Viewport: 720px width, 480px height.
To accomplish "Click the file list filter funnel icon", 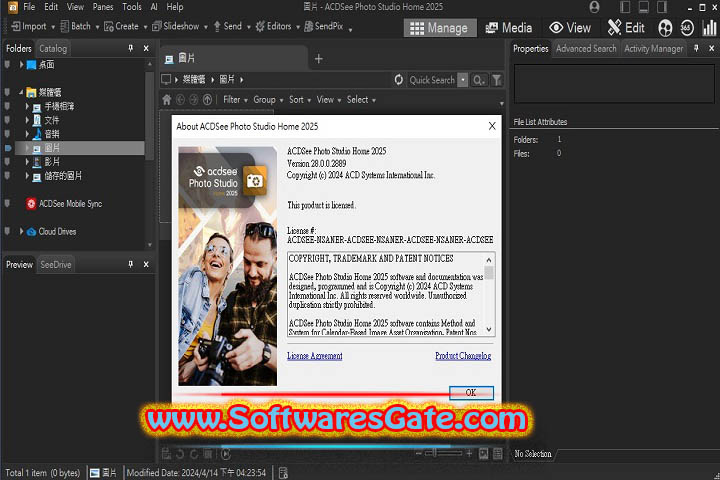I will [497, 80].
